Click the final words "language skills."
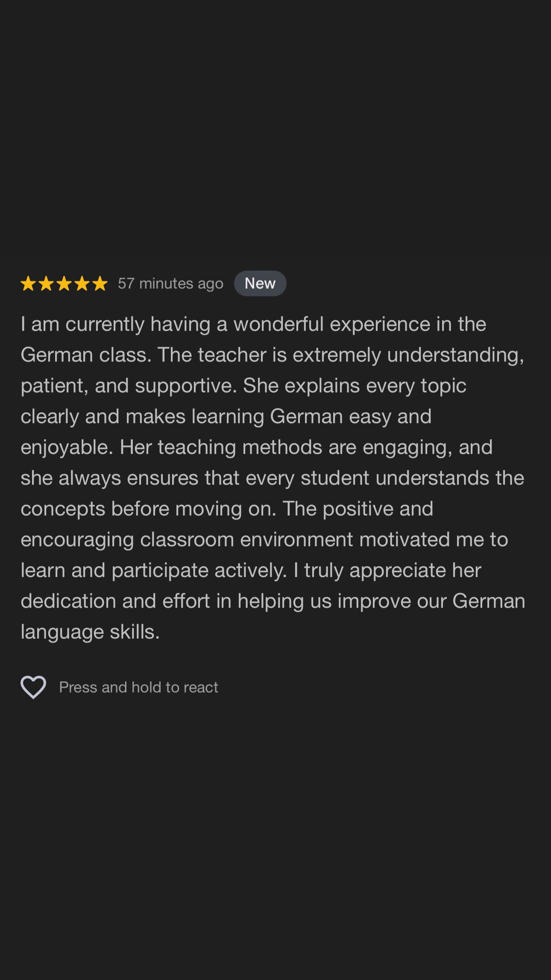Viewport: 551px width, 980px height. coord(90,632)
